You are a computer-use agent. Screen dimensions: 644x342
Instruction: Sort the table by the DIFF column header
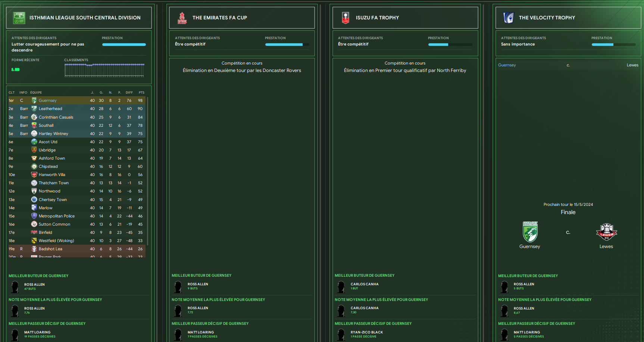(x=129, y=92)
